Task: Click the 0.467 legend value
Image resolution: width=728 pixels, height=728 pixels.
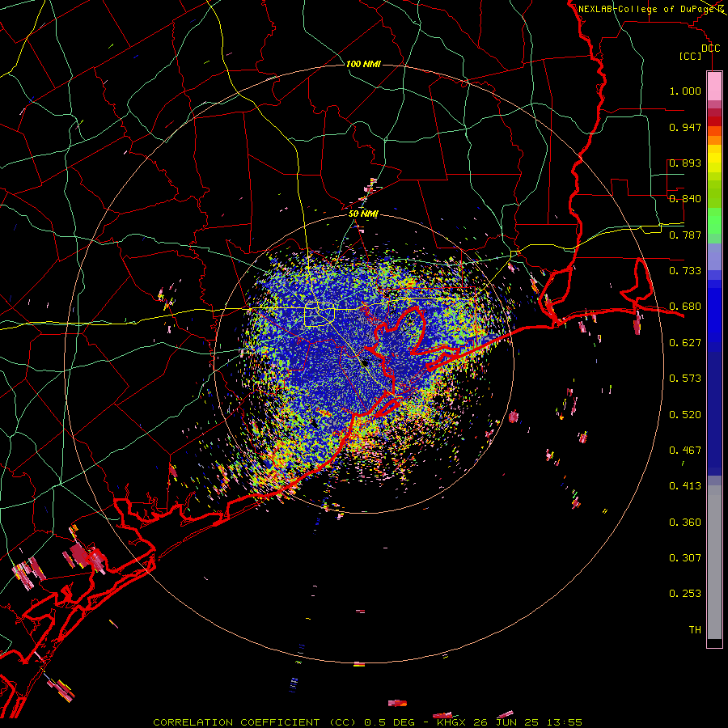Action: click(685, 451)
